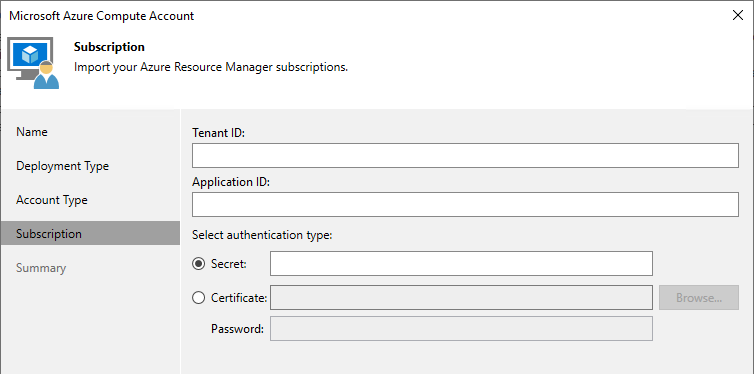Go to the Name wizard step
Screen dimensions: 754x374
tap(32, 132)
